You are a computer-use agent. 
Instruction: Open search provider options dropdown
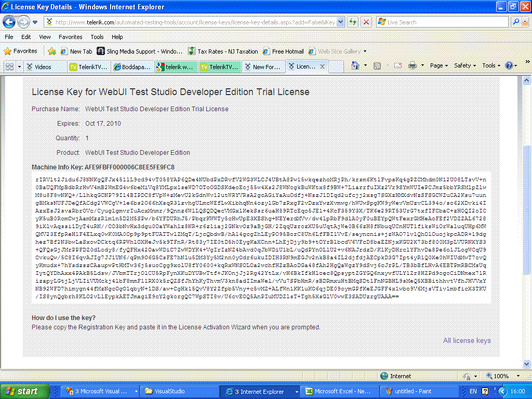525,22
